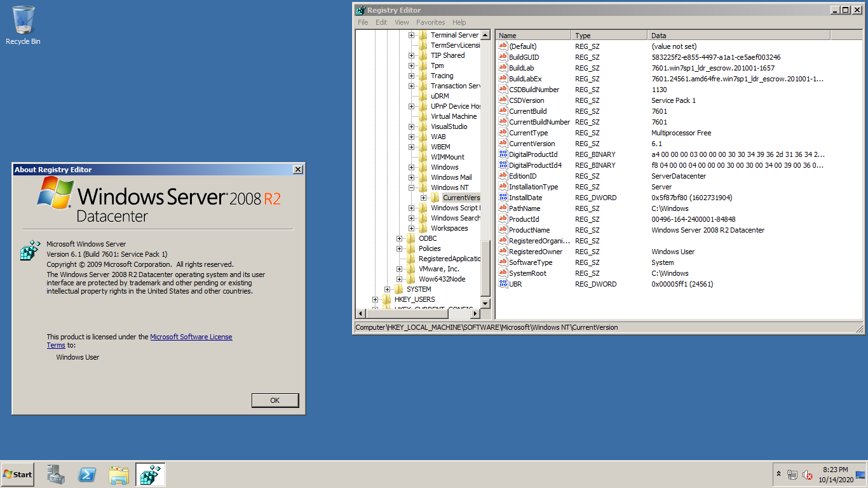Expand the CurrentVersion tree node
Screen dimensions: 868x488
click(x=424, y=198)
